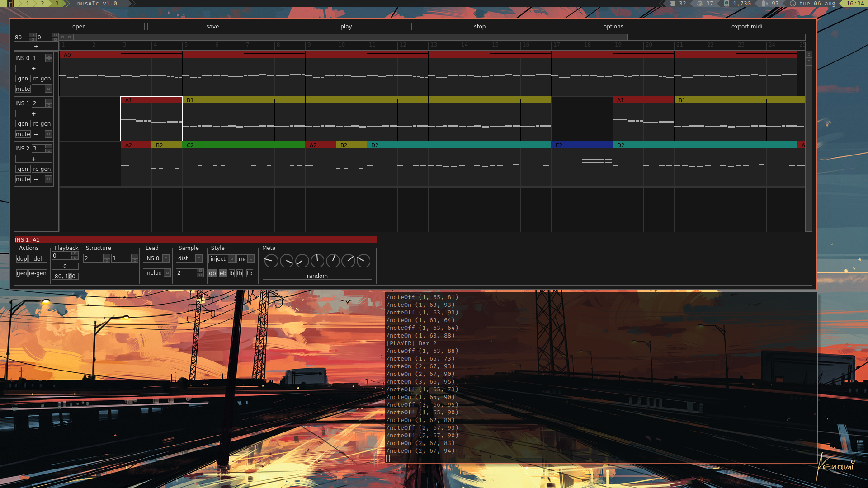
Task: Click the fourth Meta knob
Action: click(x=317, y=261)
